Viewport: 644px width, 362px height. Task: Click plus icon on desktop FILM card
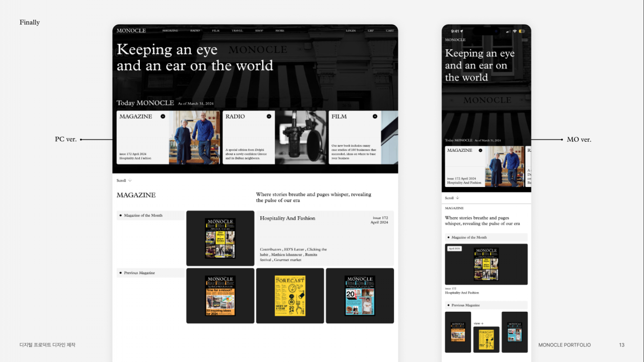pos(375,116)
